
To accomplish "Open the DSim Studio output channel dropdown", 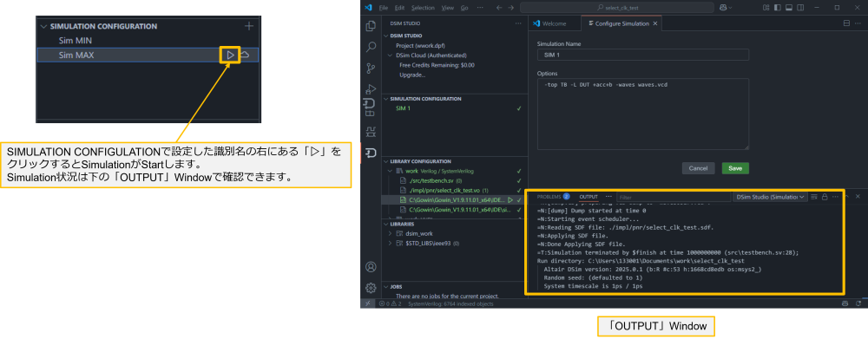I will tap(769, 196).
